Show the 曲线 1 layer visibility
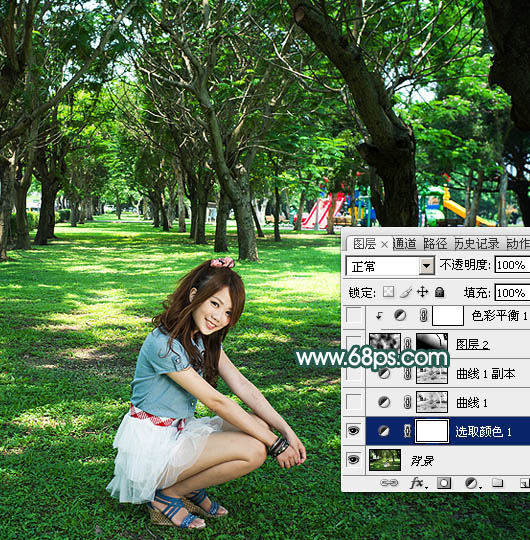Image resolution: width=530 pixels, height=540 pixels. click(x=354, y=402)
